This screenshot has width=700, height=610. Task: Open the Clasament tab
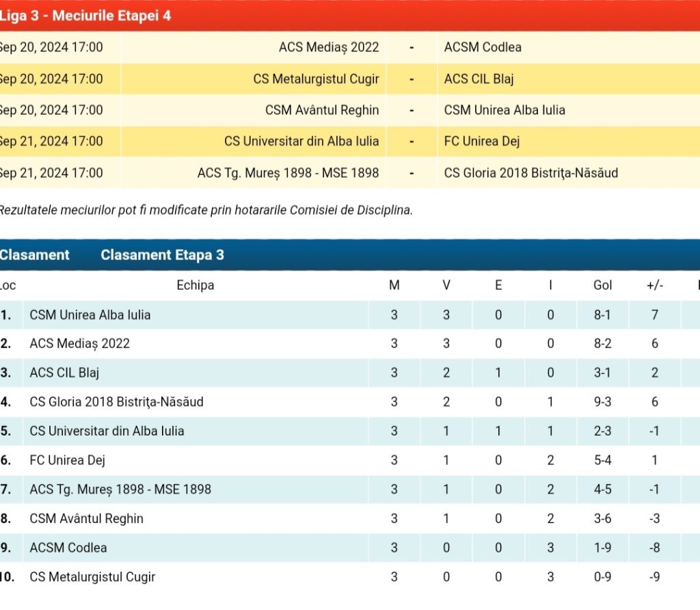[34, 255]
